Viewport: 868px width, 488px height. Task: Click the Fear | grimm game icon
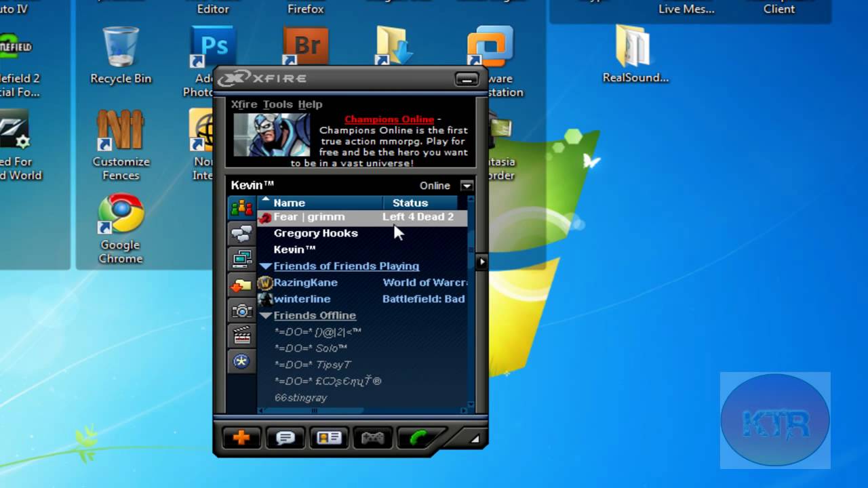tap(265, 218)
